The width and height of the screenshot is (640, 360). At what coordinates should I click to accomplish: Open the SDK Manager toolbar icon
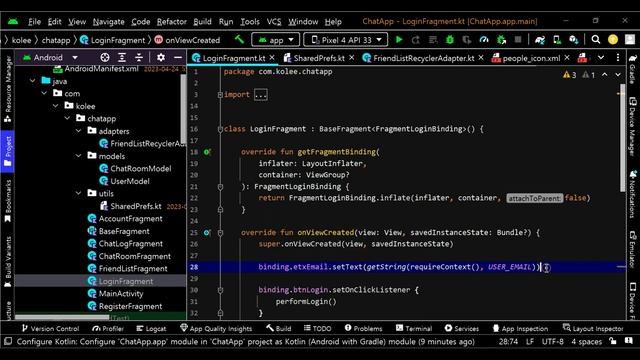573,40
